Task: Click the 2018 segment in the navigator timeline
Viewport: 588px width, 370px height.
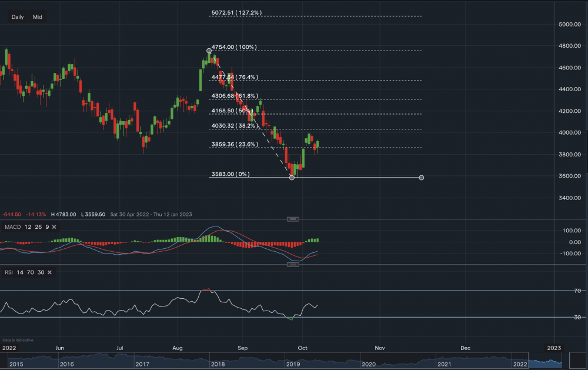Action: coord(218,364)
